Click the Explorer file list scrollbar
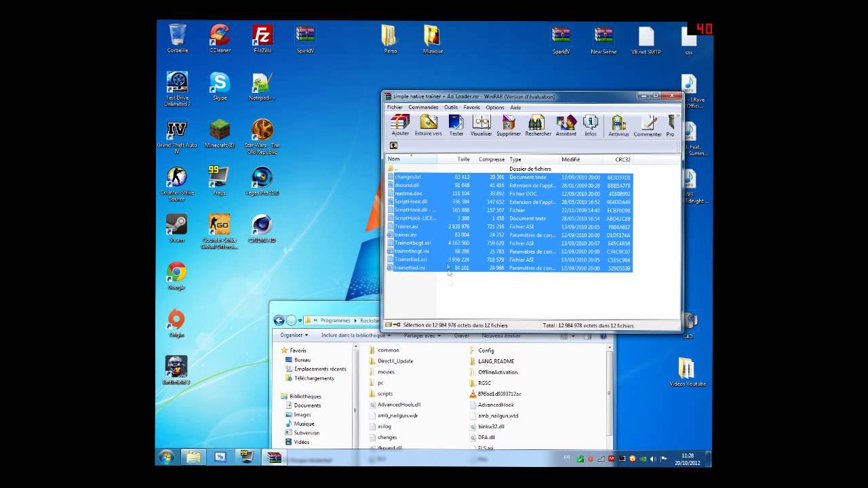This screenshot has width=868, height=488. pyautogui.click(x=610, y=396)
